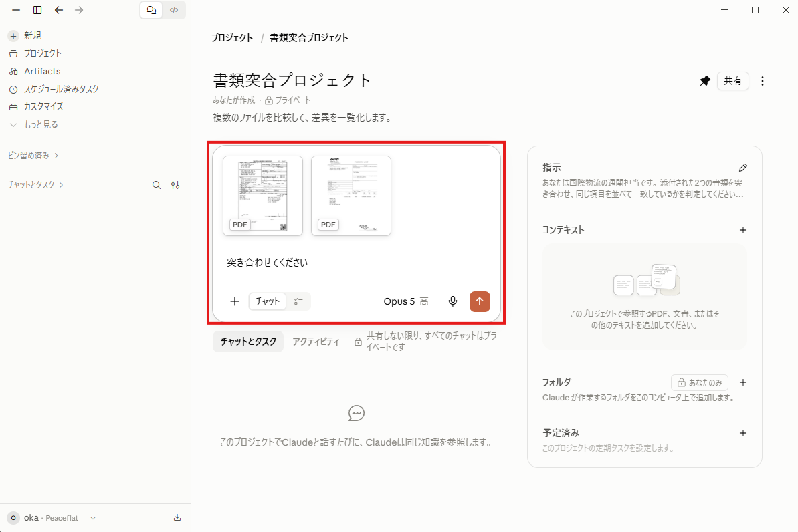Click the project title 書類突合プロジェクト
The width and height of the screenshot is (798, 532).
pyautogui.click(x=292, y=80)
